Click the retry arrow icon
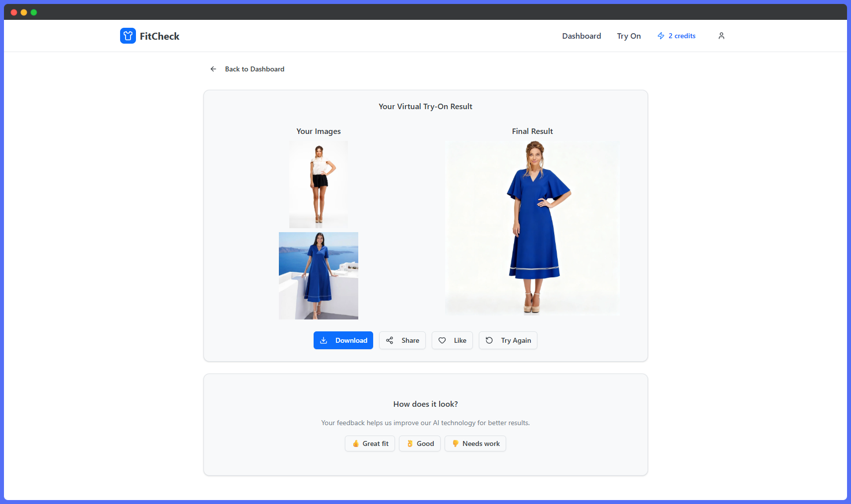 pyautogui.click(x=489, y=340)
